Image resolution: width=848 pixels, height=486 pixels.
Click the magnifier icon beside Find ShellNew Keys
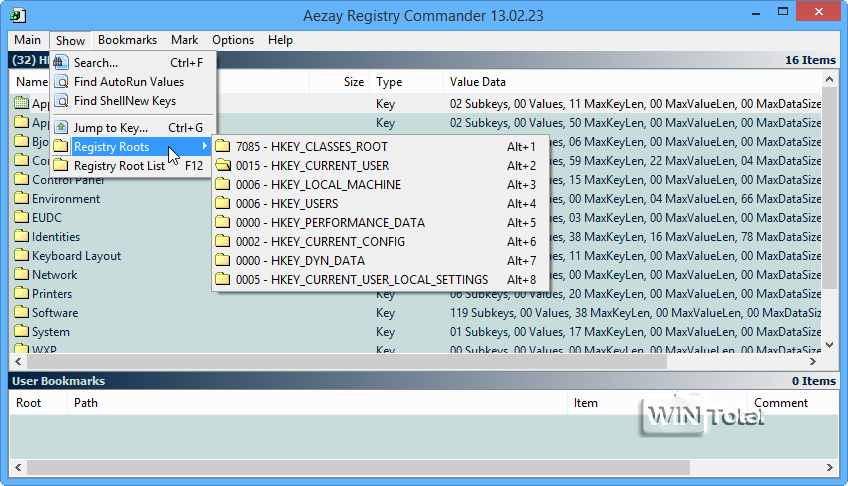pos(61,101)
